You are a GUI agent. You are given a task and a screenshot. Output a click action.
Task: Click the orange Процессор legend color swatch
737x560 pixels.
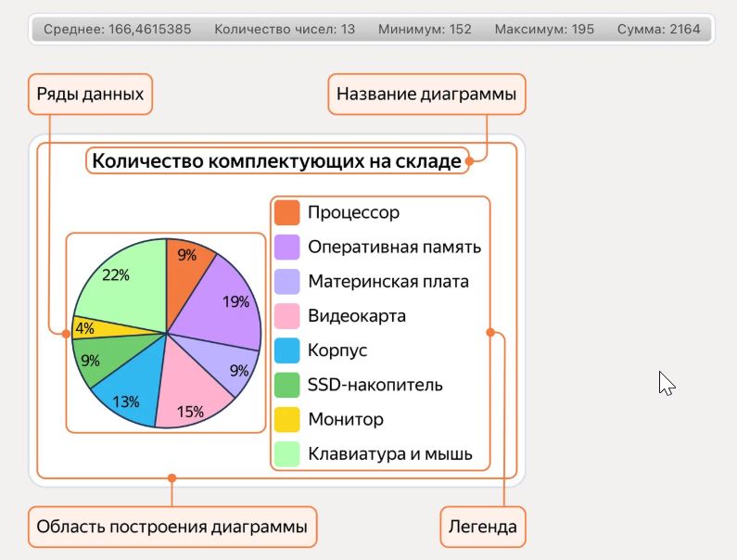(287, 212)
